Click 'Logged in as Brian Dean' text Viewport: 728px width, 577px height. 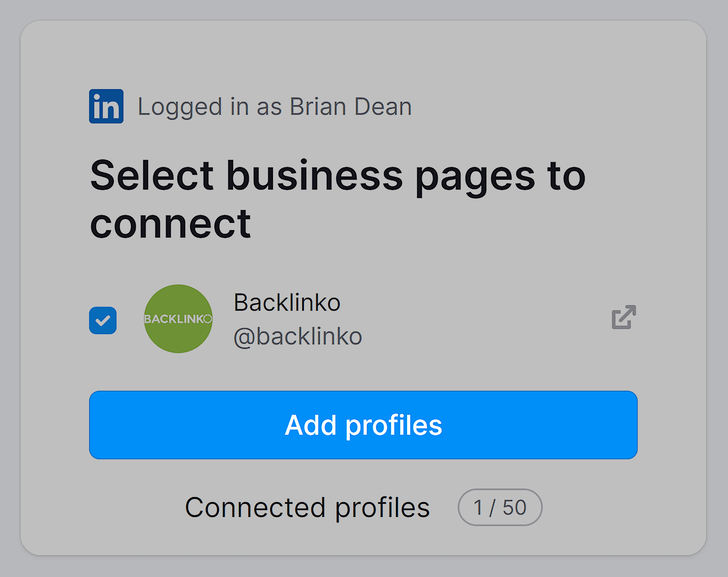274,107
